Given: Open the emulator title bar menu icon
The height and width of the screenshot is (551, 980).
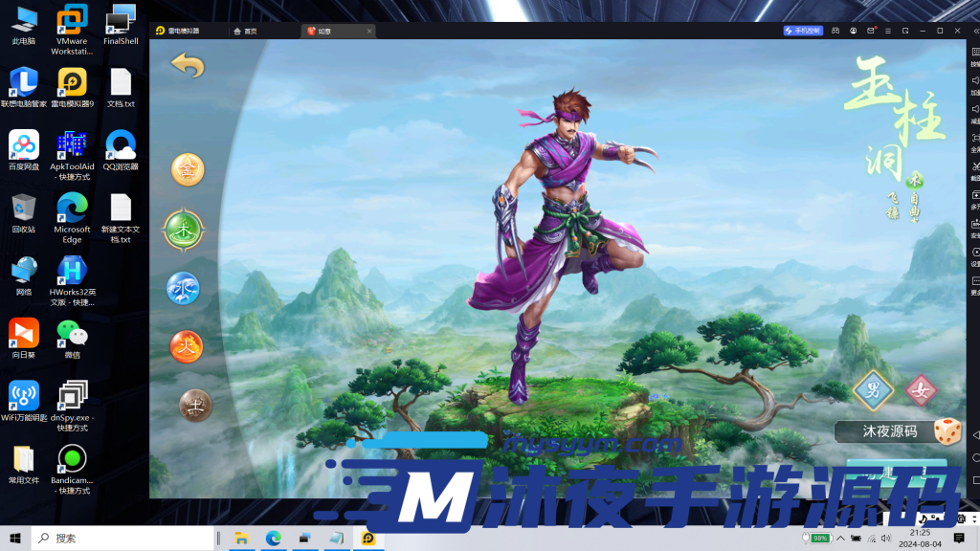Looking at the screenshot, I should point(888,31).
